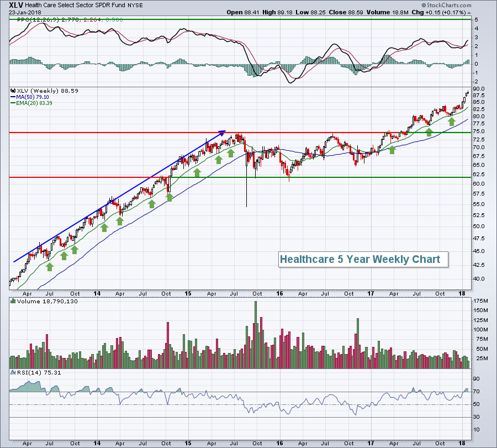Click the 75.0 price axis label
The width and height of the screenshot is (497, 448).
(x=479, y=131)
